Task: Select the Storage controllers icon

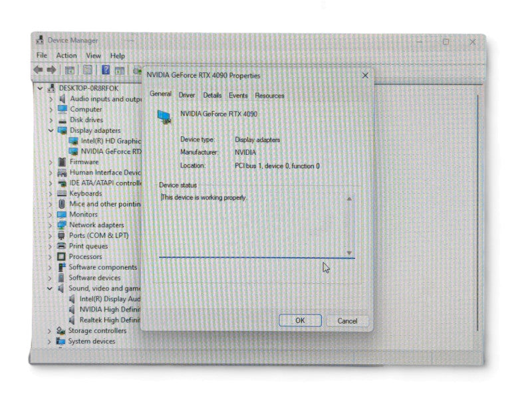Action: point(61,330)
